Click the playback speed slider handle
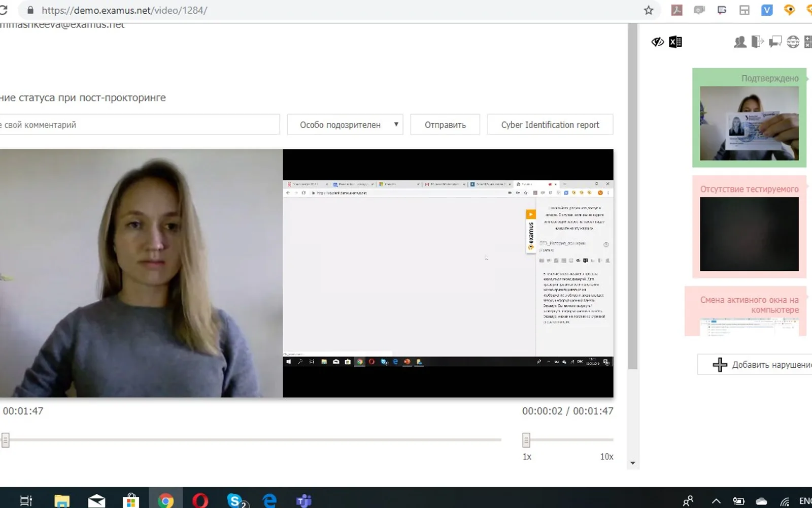Screen dimensions: 812x508 [x=526, y=440]
